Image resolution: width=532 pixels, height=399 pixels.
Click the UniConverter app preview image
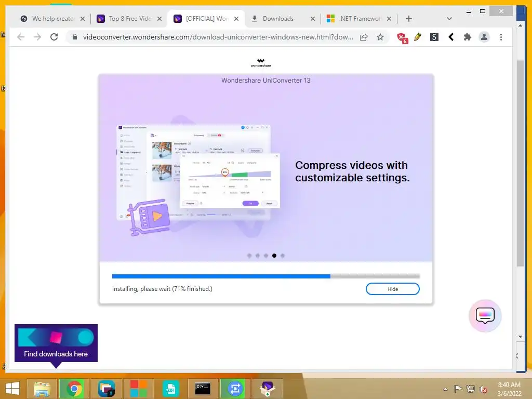(x=198, y=177)
